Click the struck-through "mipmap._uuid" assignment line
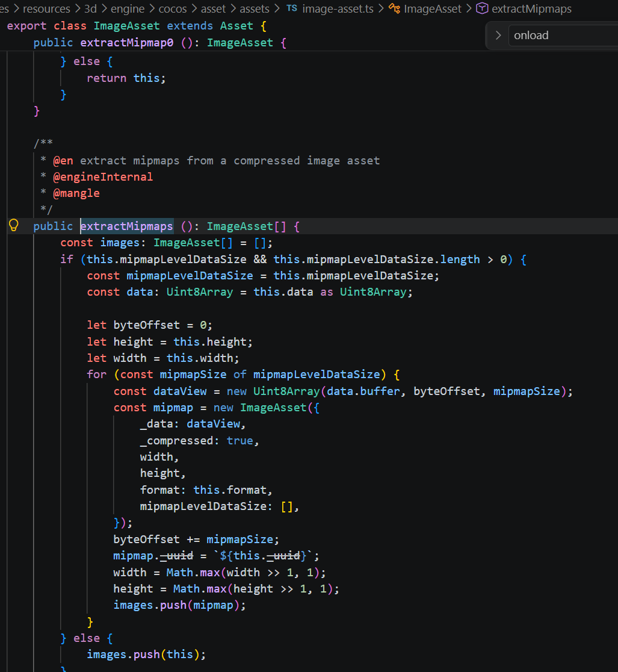The width and height of the screenshot is (618, 672). point(216,556)
